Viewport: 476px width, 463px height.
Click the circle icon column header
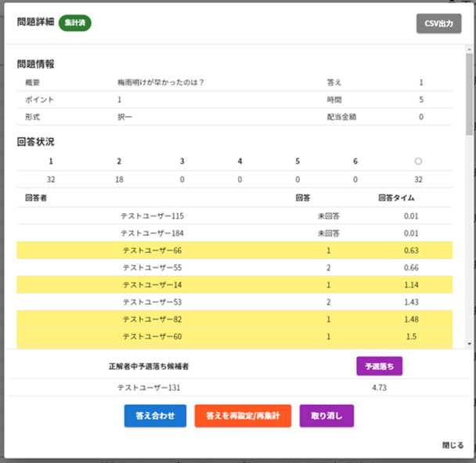coord(418,161)
